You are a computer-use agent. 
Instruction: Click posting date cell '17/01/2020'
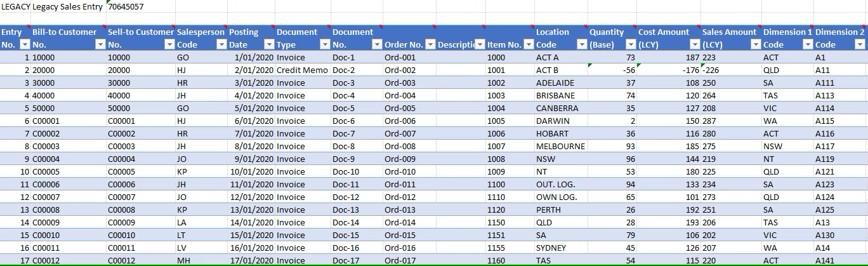pos(251,260)
